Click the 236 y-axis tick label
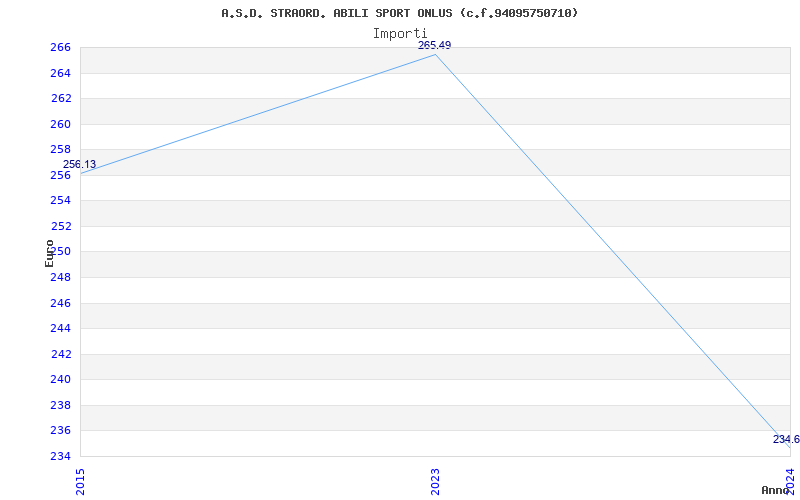This screenshot has width=800, height=500. point(60,431)
